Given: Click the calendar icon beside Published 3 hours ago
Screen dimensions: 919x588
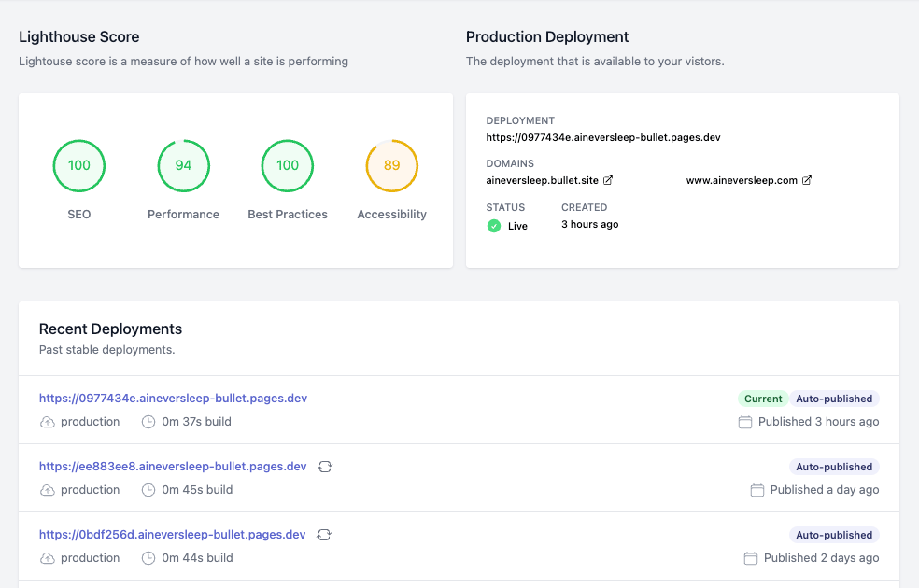Looking at the screenshot, I should point(745,422).
